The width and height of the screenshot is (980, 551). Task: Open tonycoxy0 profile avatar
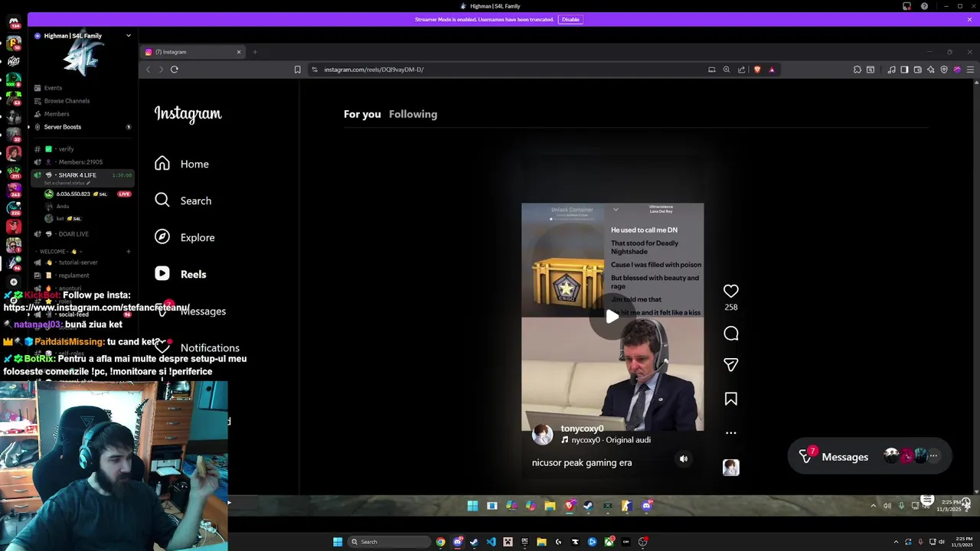click(x=543, y=435)
